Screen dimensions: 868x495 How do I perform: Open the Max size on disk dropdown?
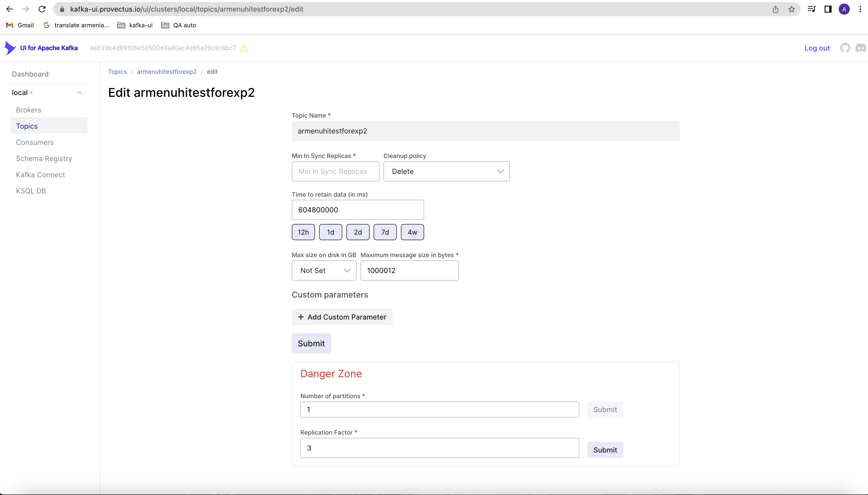point(323,270)
